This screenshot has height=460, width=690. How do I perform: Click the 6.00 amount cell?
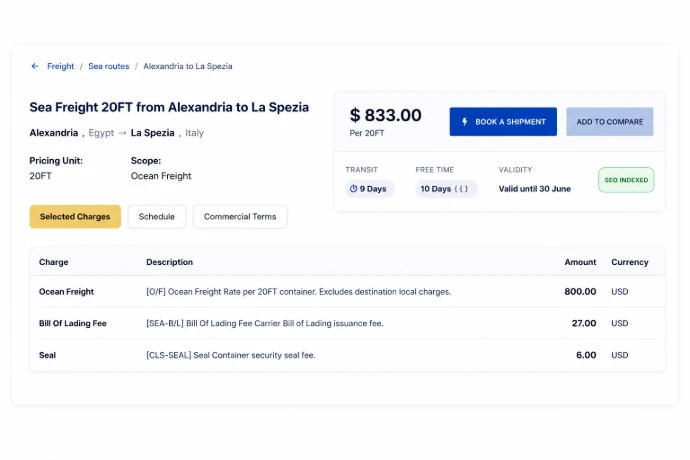point(586,355)
